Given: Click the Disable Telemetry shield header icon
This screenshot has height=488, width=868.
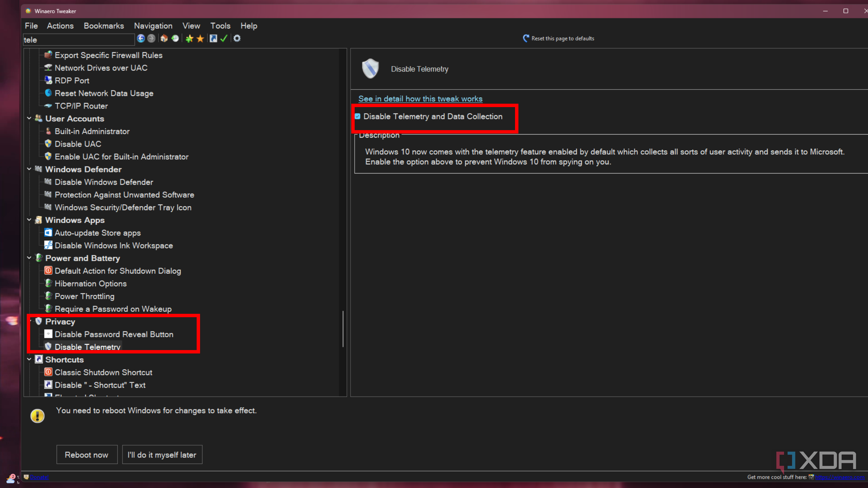Looking at the screenshot, I should (x=370, y=69).
